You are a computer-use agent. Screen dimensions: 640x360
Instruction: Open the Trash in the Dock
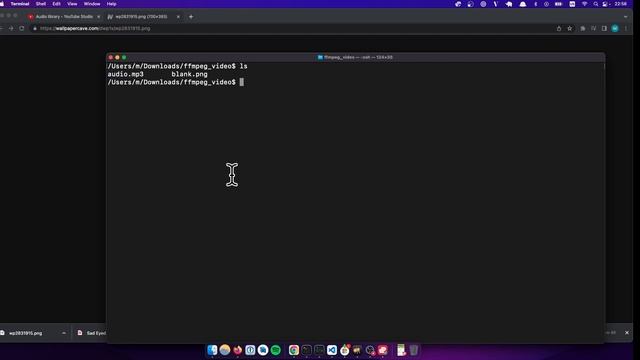(x=414, y=350)
